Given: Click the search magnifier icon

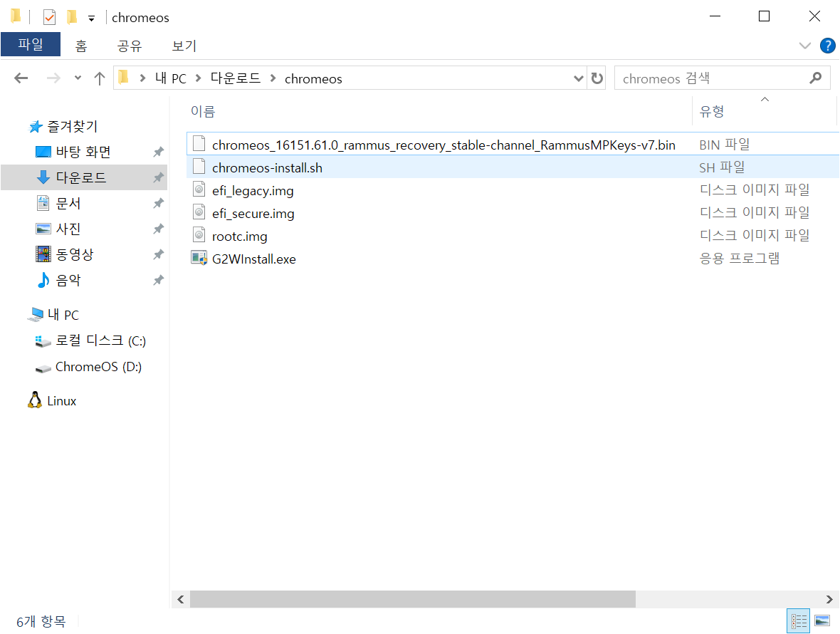Looking at the screenshot, I should (815, 78).
